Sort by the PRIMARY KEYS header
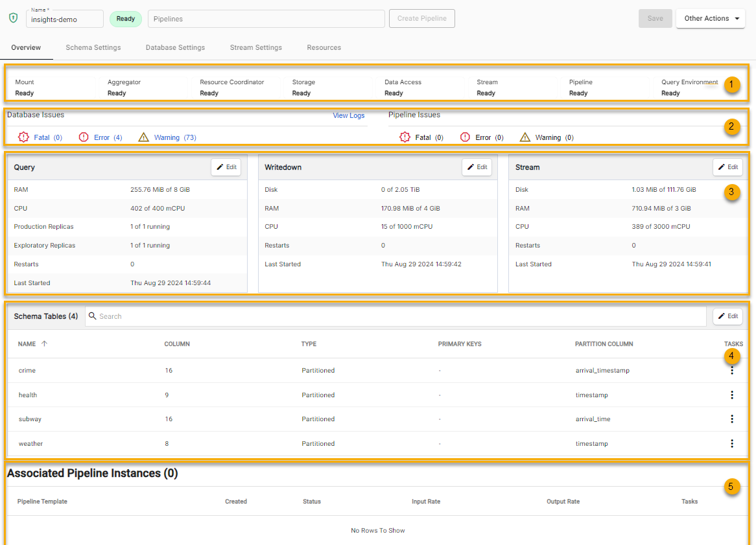This screenshot has height=545, width=756. [x=460, y=343]
